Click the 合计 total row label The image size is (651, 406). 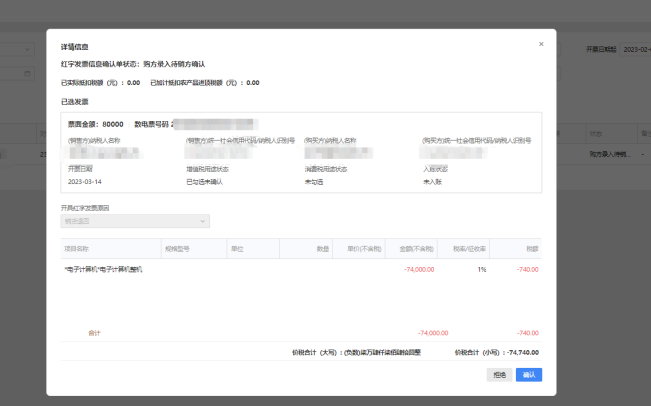click(94, 333)
